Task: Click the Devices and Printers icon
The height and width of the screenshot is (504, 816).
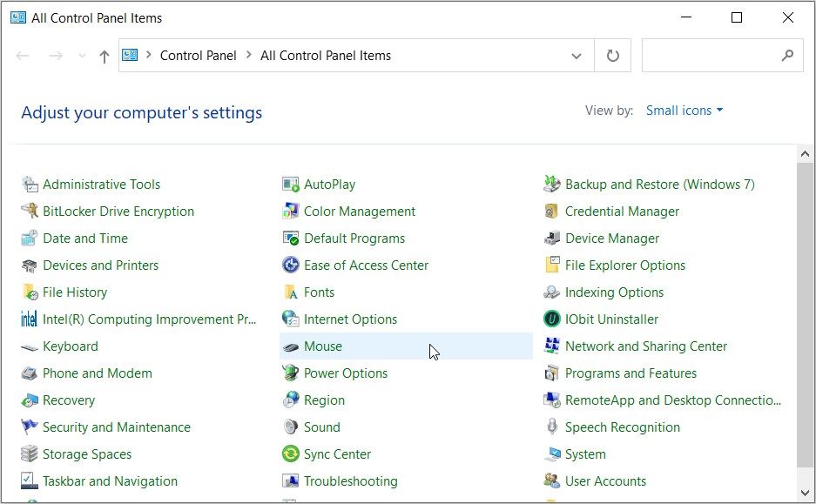Action: (30, 265)
